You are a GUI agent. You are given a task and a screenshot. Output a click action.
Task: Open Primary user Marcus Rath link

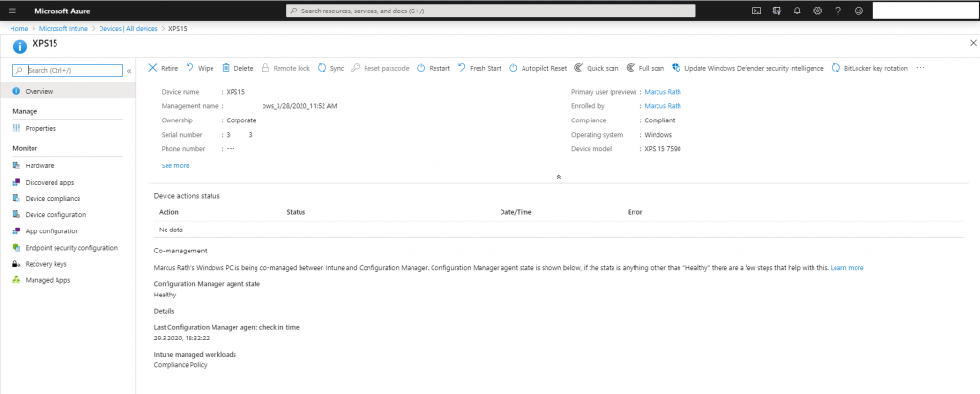pos(662,92)
